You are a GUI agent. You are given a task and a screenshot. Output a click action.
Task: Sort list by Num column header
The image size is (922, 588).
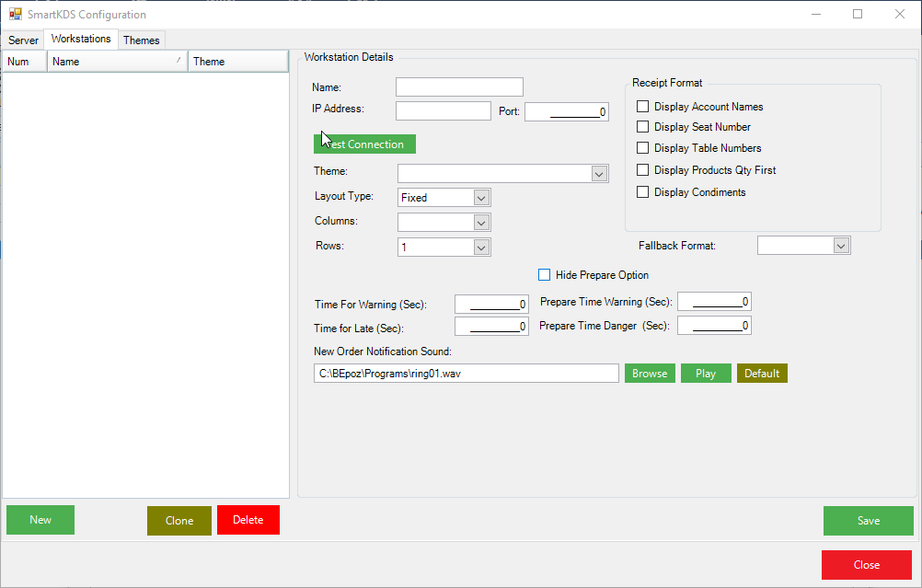click(x=25, y=61)
